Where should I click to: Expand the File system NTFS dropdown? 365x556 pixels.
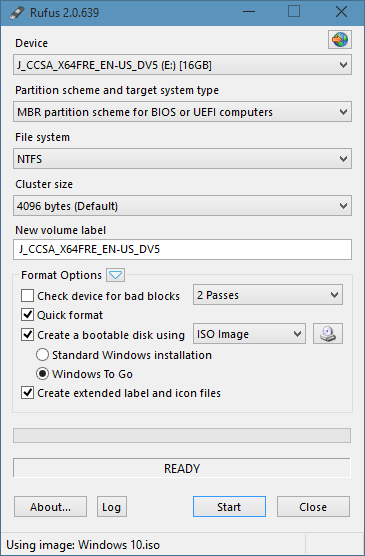[182, 159]
